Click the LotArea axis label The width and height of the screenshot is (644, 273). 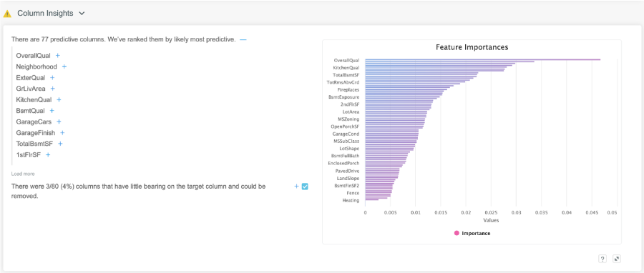tap(351, 111)
